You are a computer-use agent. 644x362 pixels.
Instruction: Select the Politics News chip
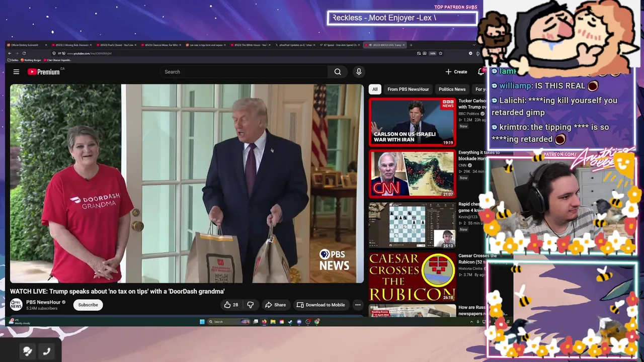point(452,89)
